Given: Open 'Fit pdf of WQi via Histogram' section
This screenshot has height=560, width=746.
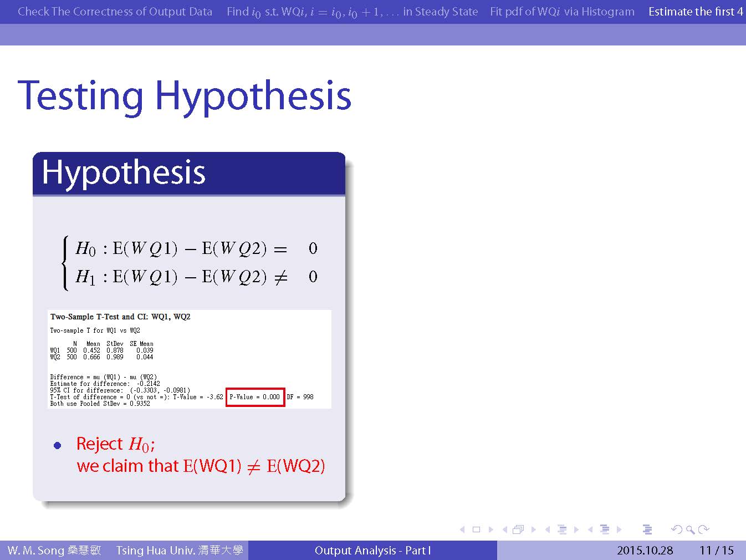Looking at the screenshot, I should tap(562, 12).
